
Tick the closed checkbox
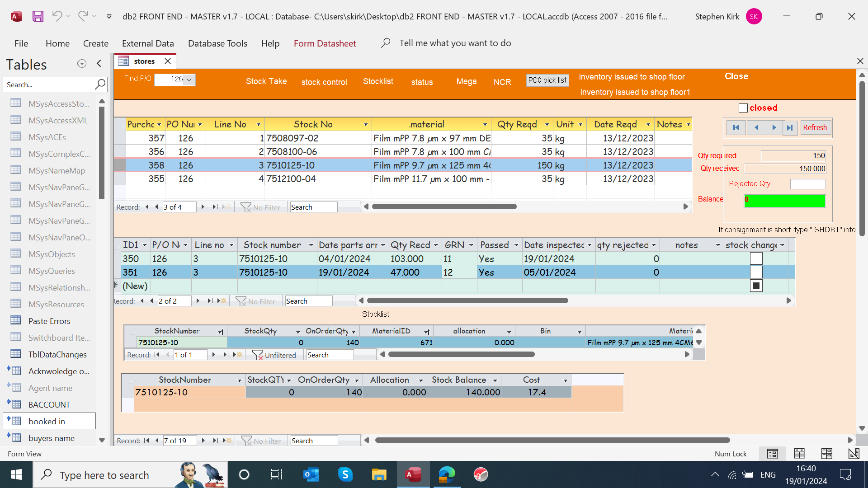[743, 108]
